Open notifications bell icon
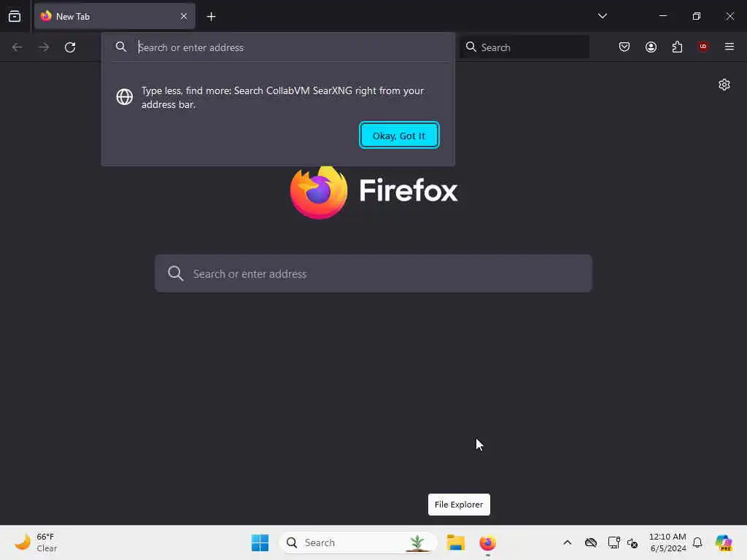 [697, 542]
